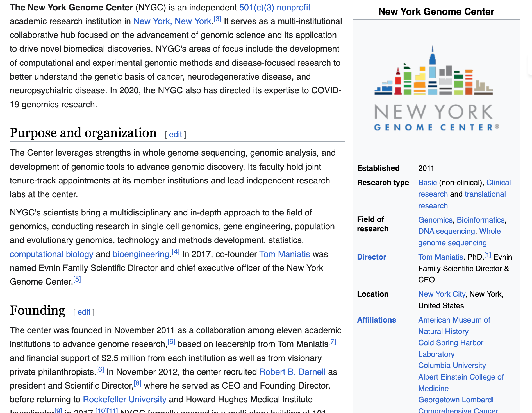Open Tom Maniatis link in infobox
The height and width of the screenshot is (413, 532).
(440, 257)
